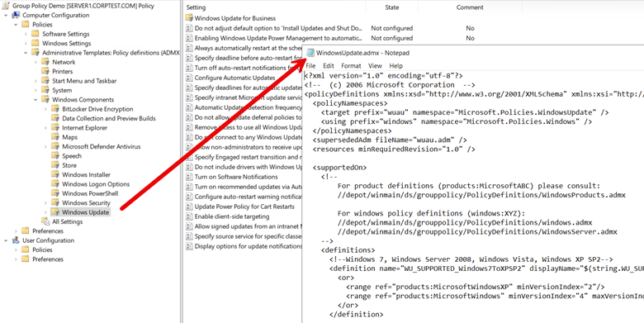Expand the User Configuration Policies node
Image resolution: width=644 pixels, height=323 pixels.
click(16, 249)
